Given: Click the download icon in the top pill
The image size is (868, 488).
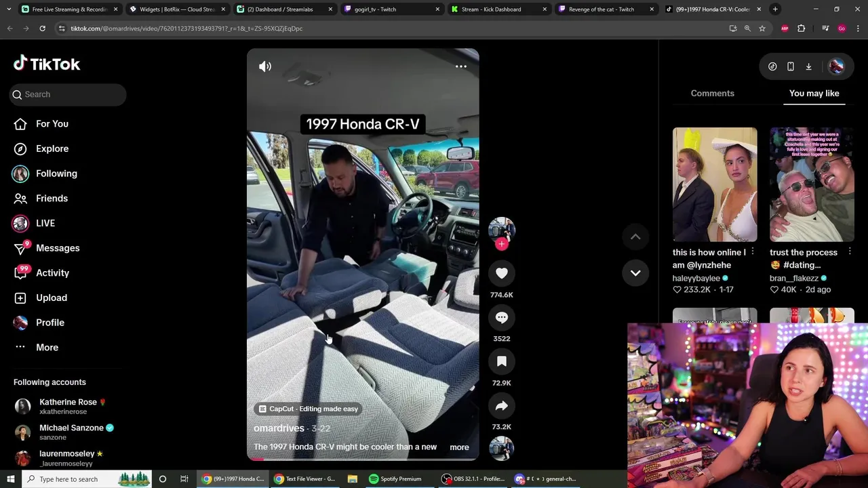Looking at the screenshot, I should (808, 66).
